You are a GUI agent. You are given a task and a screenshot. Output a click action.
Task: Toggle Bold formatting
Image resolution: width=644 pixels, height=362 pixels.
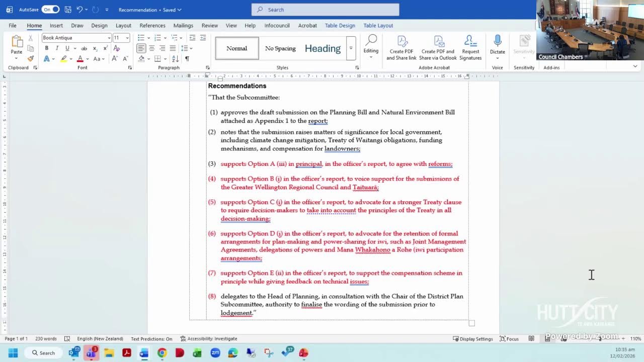tap(47, 48)
